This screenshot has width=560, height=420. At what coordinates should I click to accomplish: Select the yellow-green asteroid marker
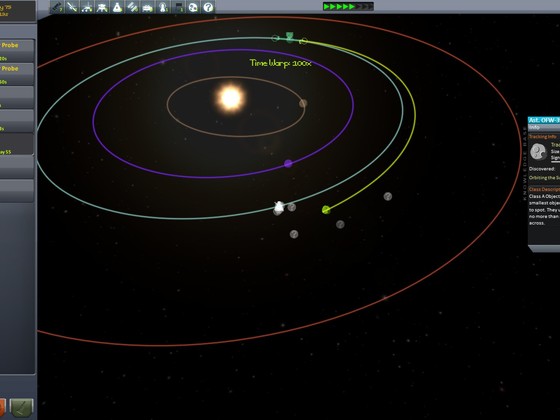coord(326,210)
